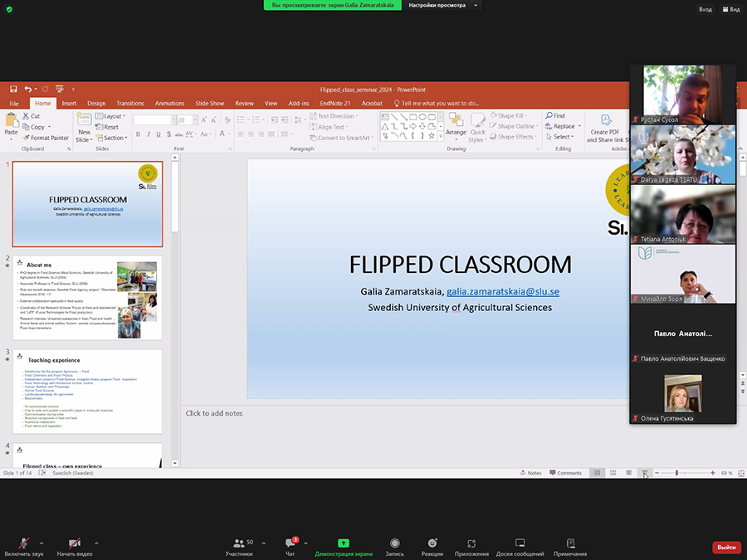Click Выйти to leave the meeting
This screenshot has height=560, width=747.
[x=727, y=548]
